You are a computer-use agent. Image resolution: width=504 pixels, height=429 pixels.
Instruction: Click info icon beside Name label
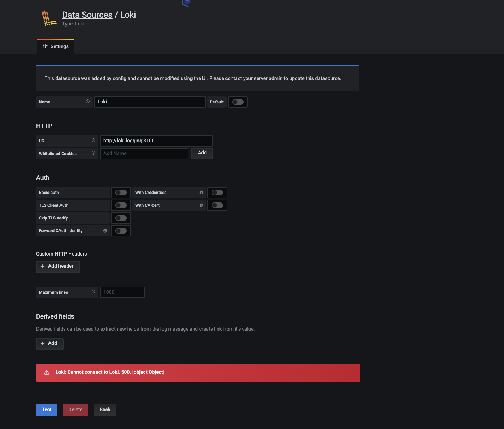(88, 102)
